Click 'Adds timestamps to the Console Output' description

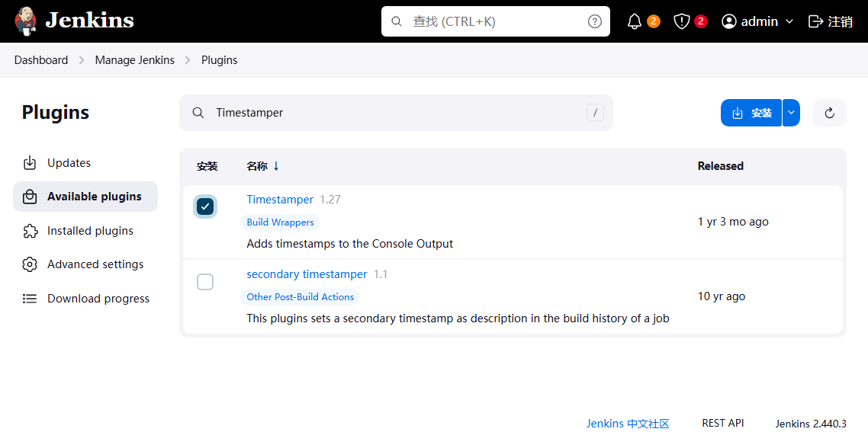[x=350, y=244]
